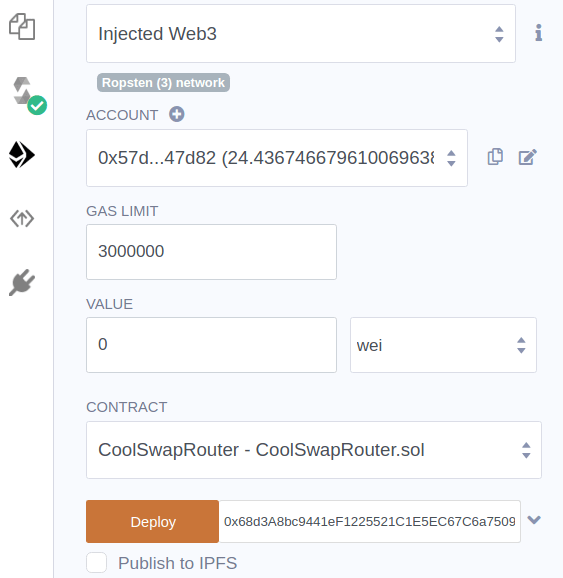Enable the Publish to IPFS checkbox
This screenshot has height=578, width=563.
[x=97, y=563]
